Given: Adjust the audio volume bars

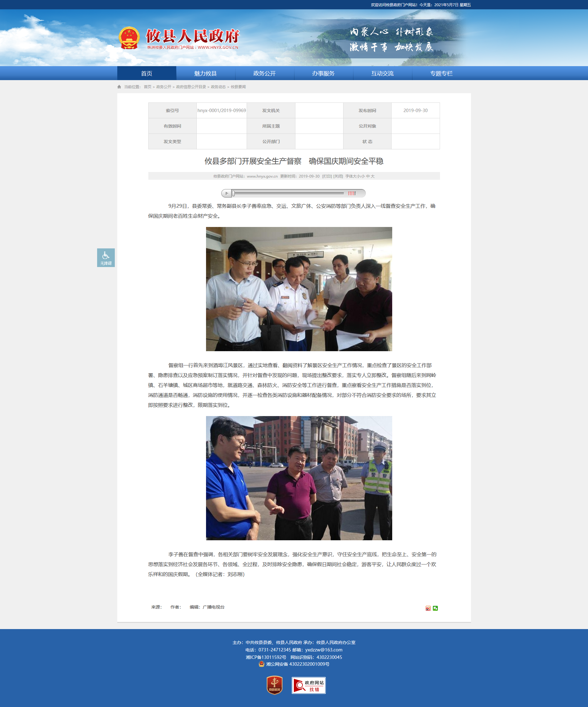Looking at the screenshot, I should [352, 193].
